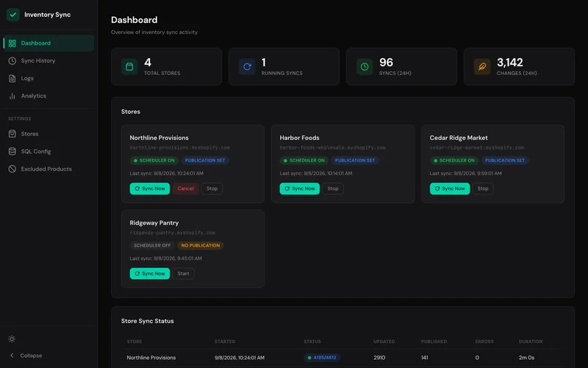
Task: Click the Logs document icon
Action: [x=12, y=79]
